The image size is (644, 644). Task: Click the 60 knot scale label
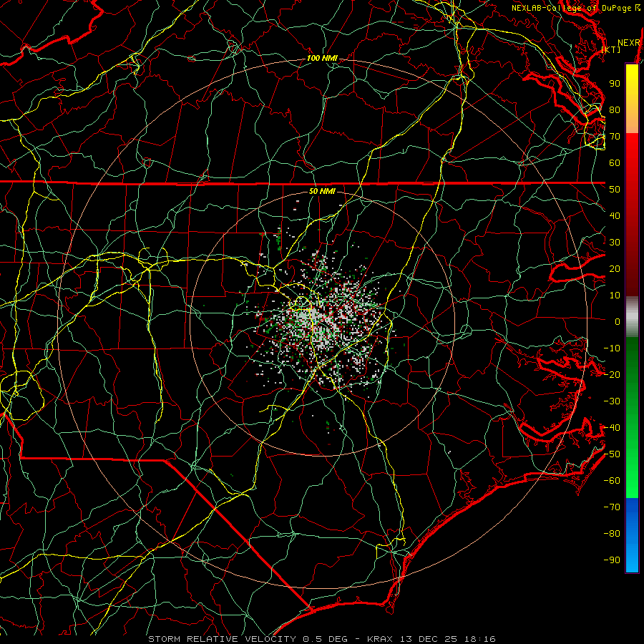click(615, 163)
